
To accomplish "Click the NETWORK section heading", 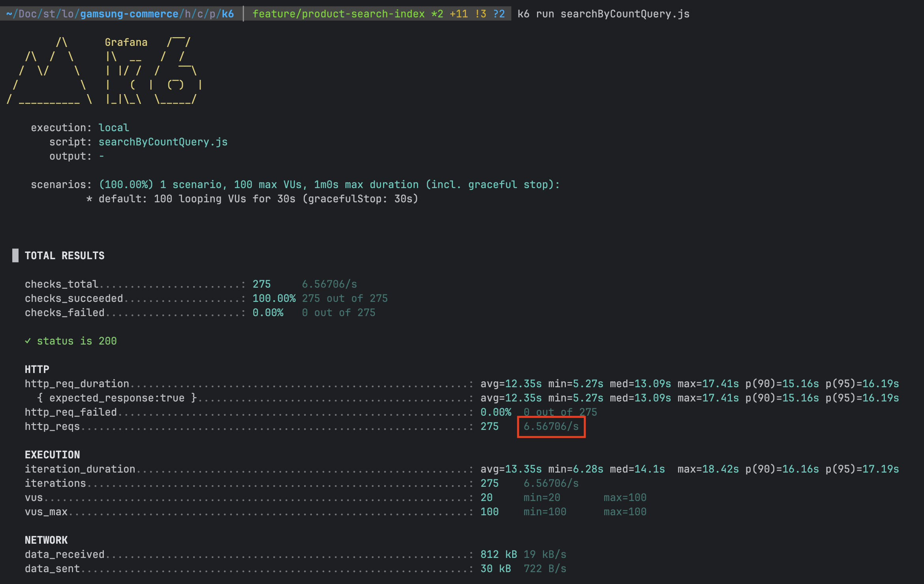I will pyautogui.click(x=46, y=540).
